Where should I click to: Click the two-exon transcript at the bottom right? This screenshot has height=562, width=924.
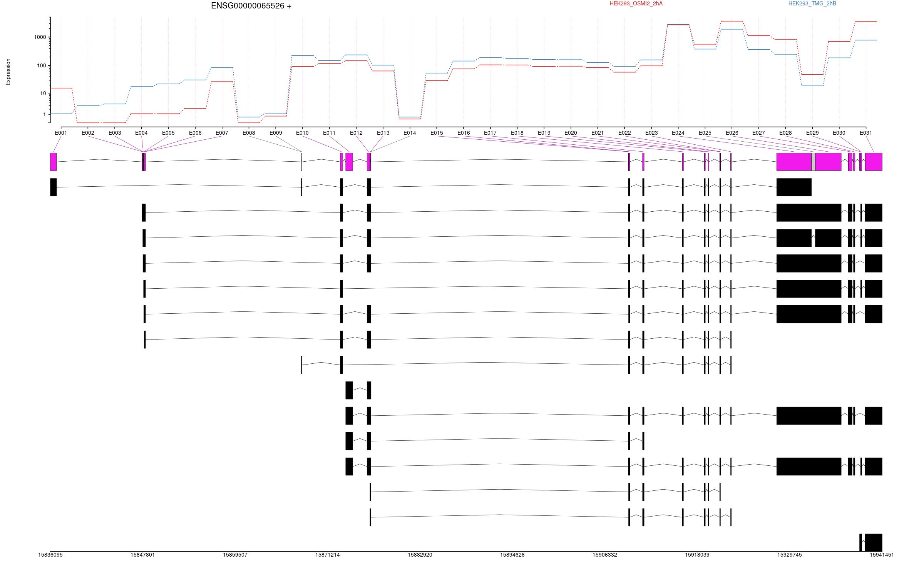point(870,542)
